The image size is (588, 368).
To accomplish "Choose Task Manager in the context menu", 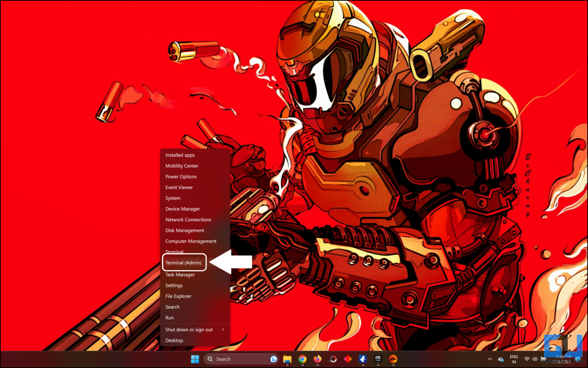I will (x=180, y=275).
